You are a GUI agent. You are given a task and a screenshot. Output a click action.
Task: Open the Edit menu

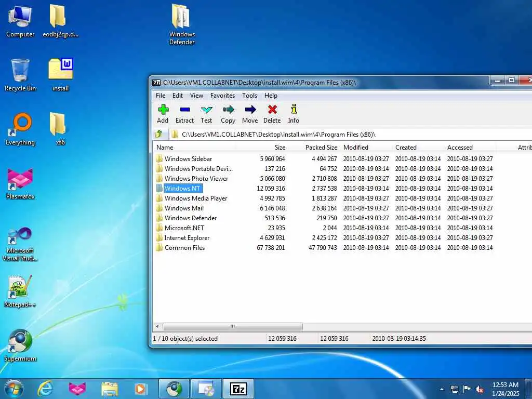click(178, 96)
